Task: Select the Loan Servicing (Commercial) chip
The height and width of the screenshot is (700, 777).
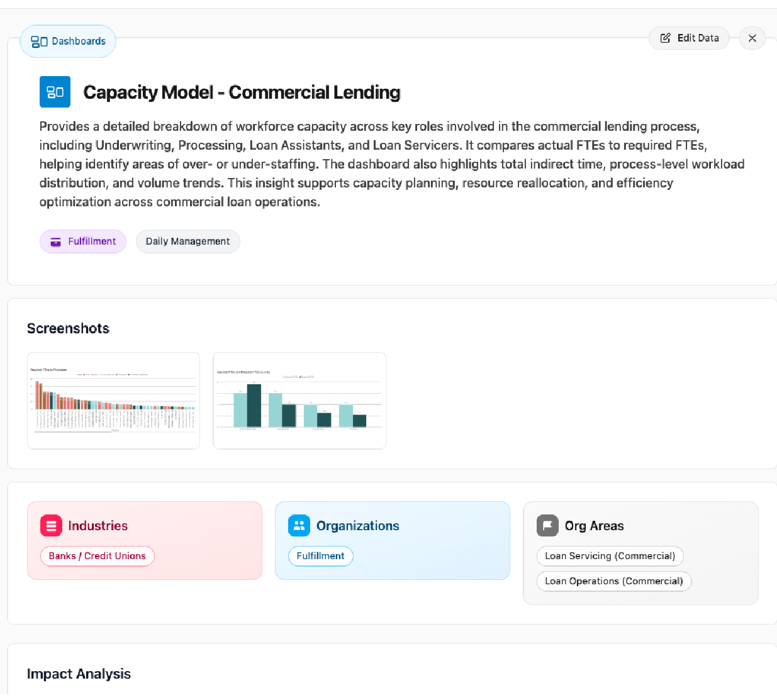Action: [x=610, y=556]
